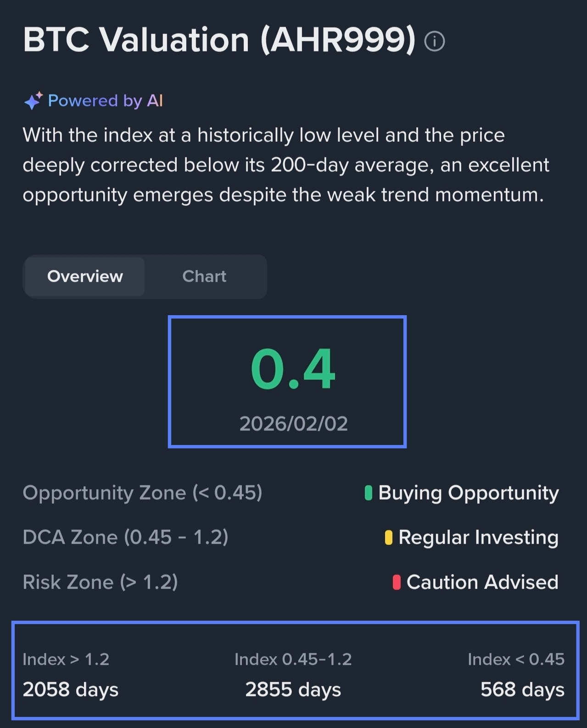The width and height of the screenshot is (587, 728).
Task: Click the Regular Investing text
Action: pos(478,538)
